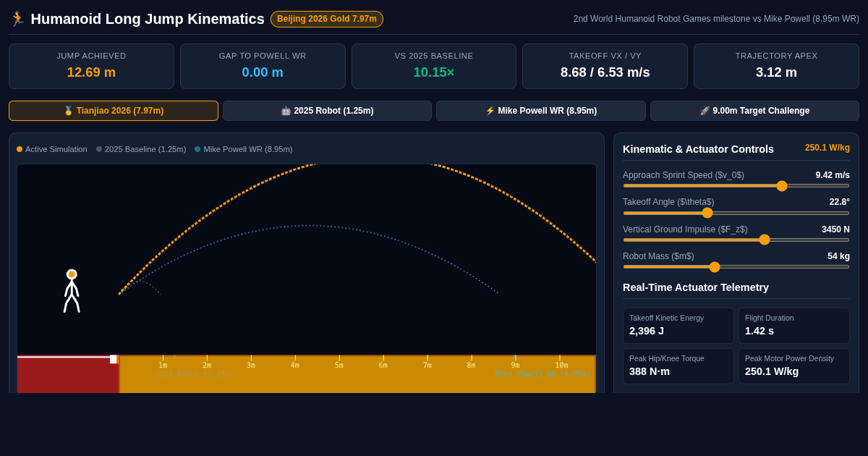Adjust the Approach Sprint Speed slider
This screenshot has height=456, width=868.
736,186
